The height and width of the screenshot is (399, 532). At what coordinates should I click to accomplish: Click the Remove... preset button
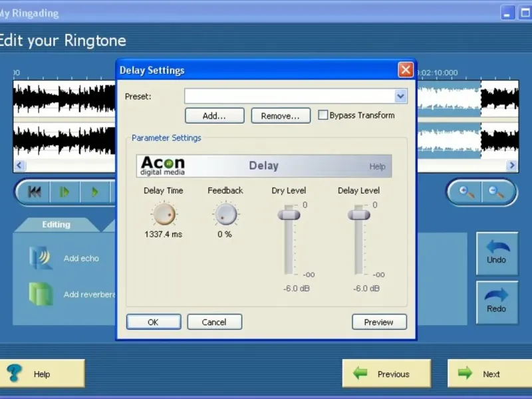(x=281, y=116)
